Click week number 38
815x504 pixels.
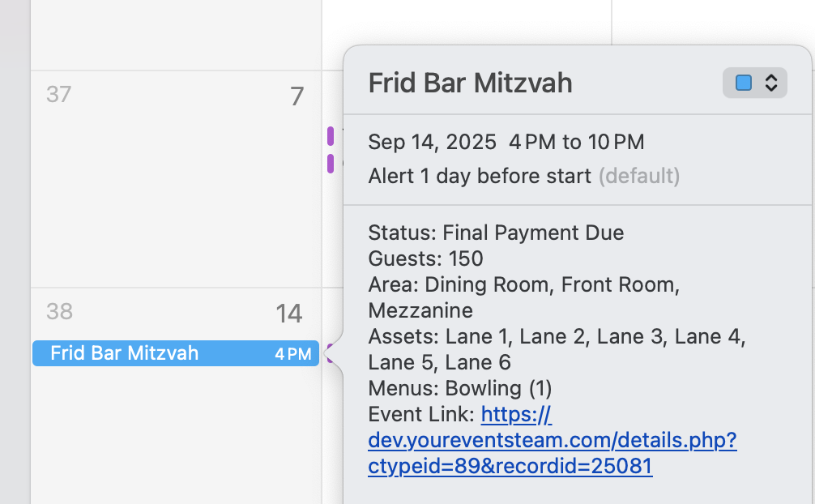[x=58, y=311]
